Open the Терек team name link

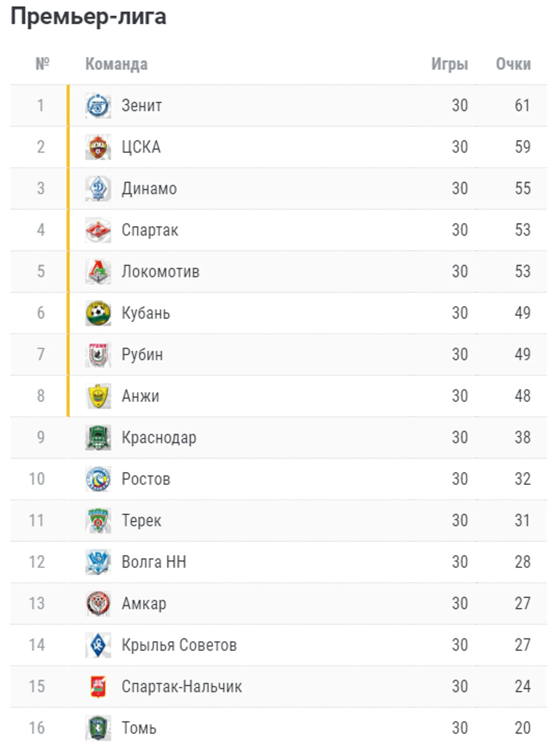tap(141, 520)
